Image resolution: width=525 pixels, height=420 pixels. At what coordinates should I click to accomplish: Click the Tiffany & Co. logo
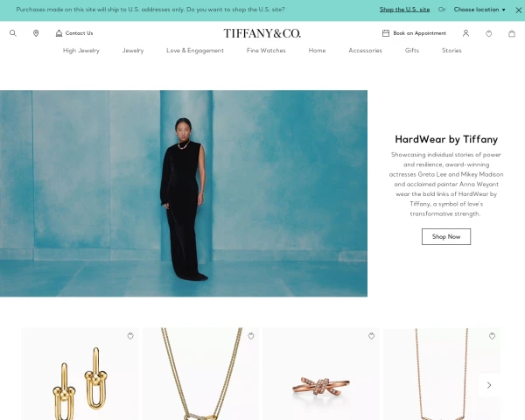coord(262,33)
